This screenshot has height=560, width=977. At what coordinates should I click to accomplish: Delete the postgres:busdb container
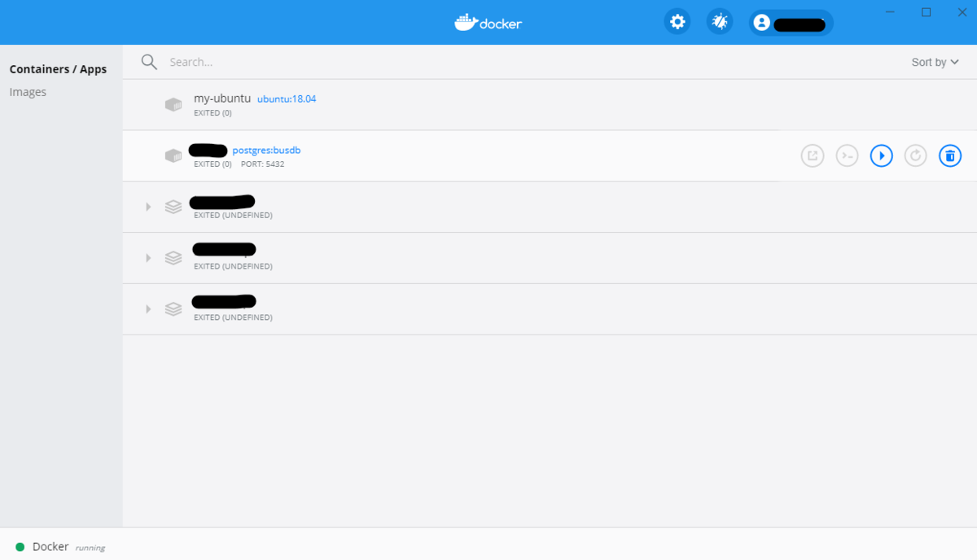(950, 155)
